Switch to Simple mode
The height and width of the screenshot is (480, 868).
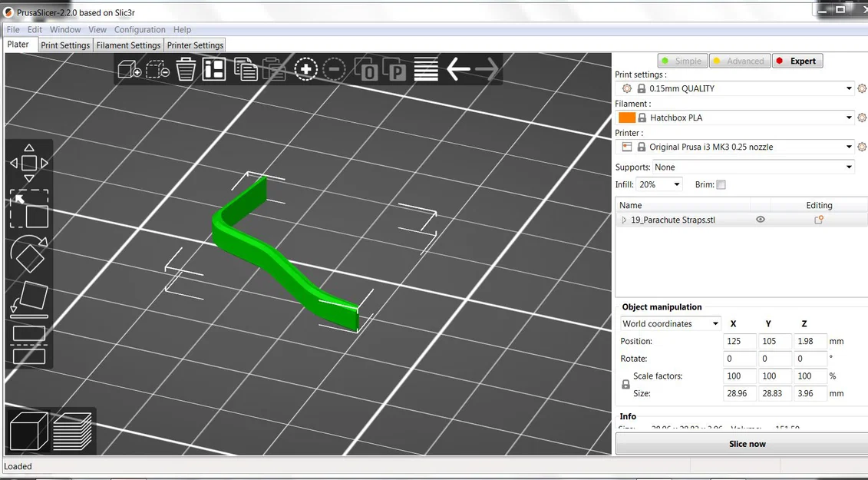pos(682,61)
